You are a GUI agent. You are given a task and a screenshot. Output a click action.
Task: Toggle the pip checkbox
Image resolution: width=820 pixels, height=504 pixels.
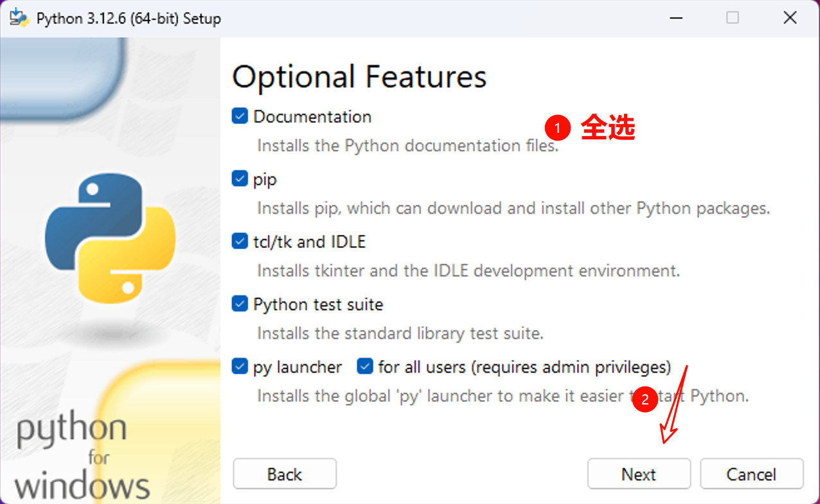(x=240, y=179)
